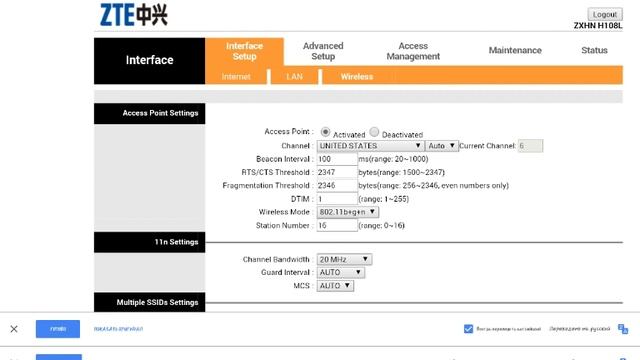The height and width of the screenshot is (360, 640).
Task: Click the ZTE logo
Action: 133,15
